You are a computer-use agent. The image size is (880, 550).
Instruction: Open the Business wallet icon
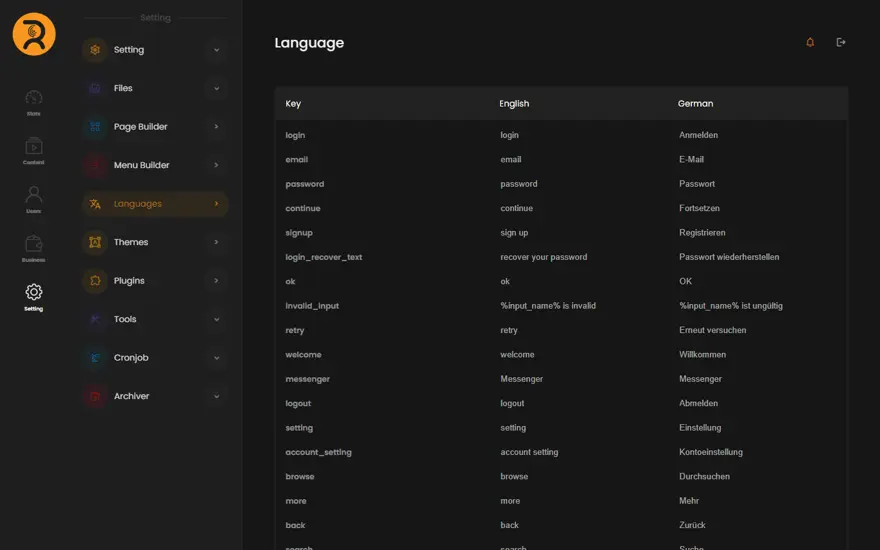(34, 244)
